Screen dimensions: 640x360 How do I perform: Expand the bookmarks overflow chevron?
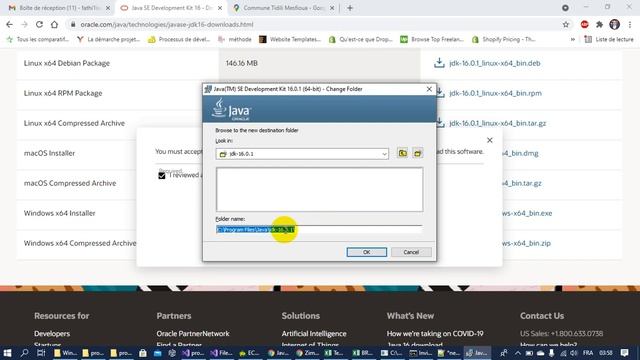click(573, 40)
